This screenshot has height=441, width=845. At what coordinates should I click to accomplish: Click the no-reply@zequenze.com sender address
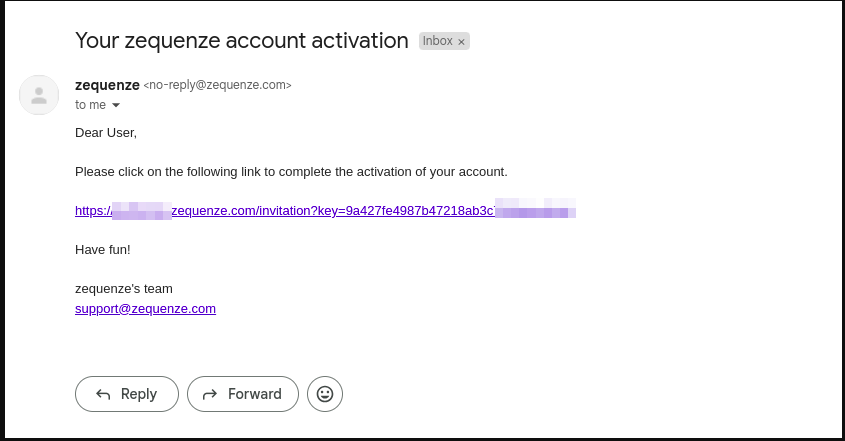tap(218, 86)
